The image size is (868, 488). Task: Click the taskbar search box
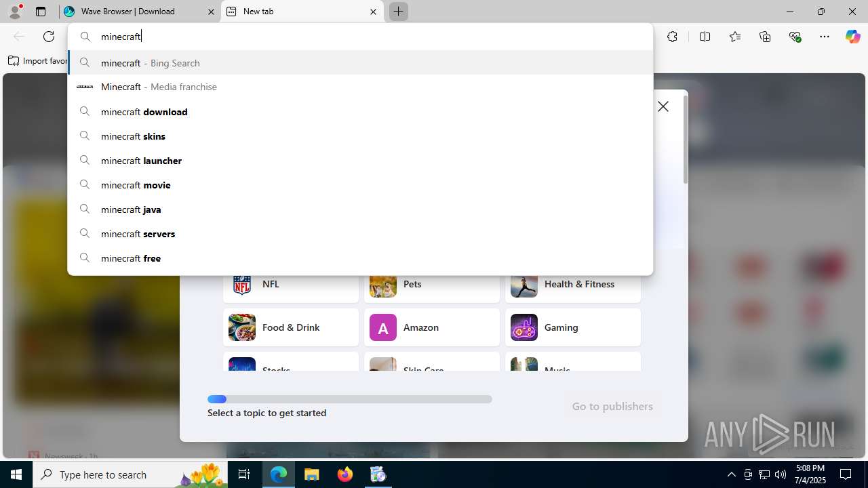(131, 474)
